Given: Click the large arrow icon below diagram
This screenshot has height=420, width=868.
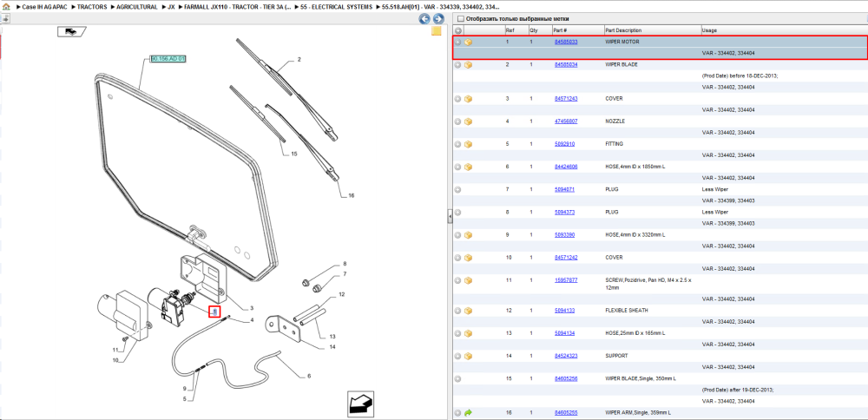Looking at the screenshot, I should pyautogui.click(x=360, y=404).
